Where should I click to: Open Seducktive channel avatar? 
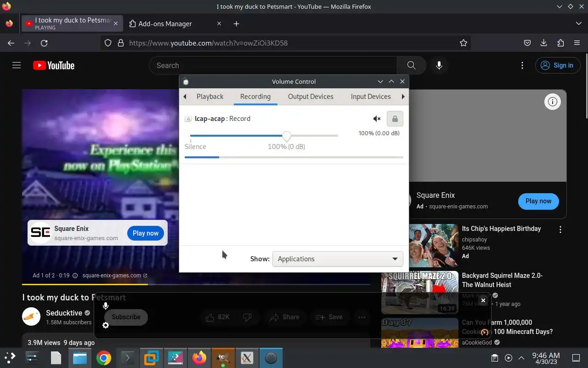pyautogui.click(x=31, y=316)
